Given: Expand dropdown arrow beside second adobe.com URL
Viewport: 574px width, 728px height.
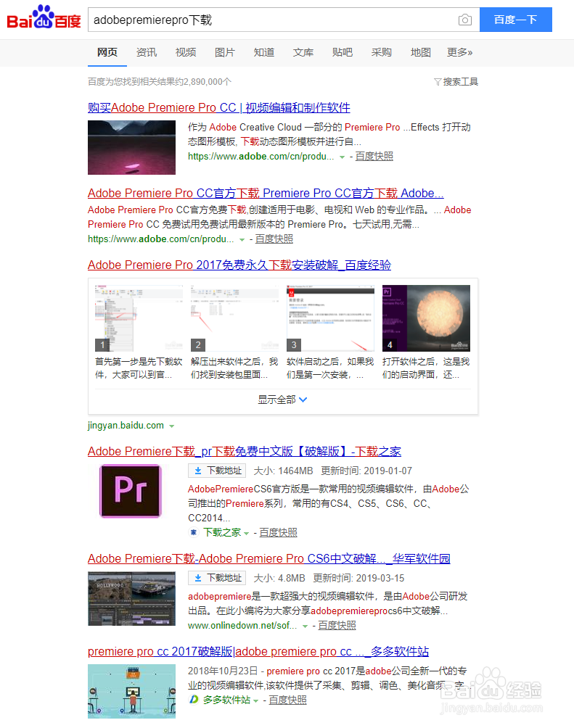Looking at the screenshot, I should point(242,240).
